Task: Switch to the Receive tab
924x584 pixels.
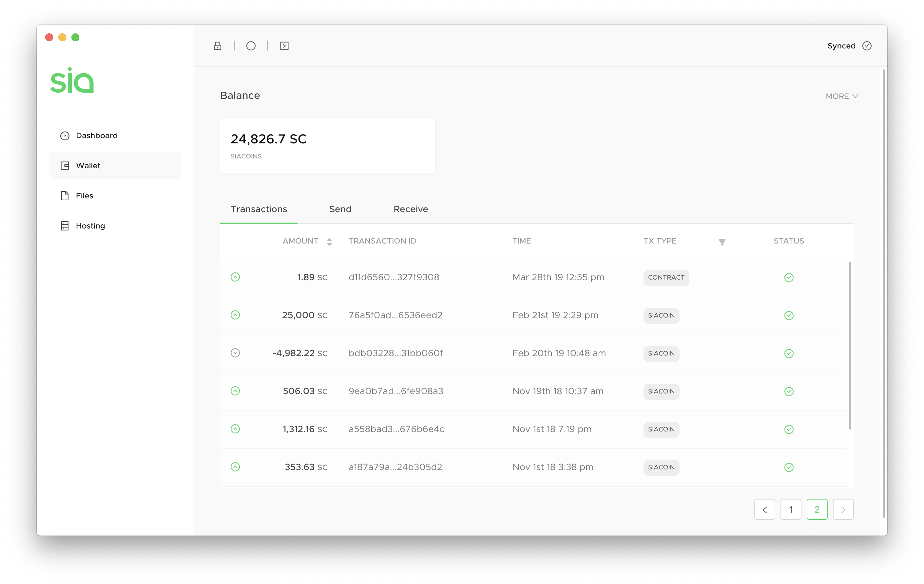Action: (411, 209)
